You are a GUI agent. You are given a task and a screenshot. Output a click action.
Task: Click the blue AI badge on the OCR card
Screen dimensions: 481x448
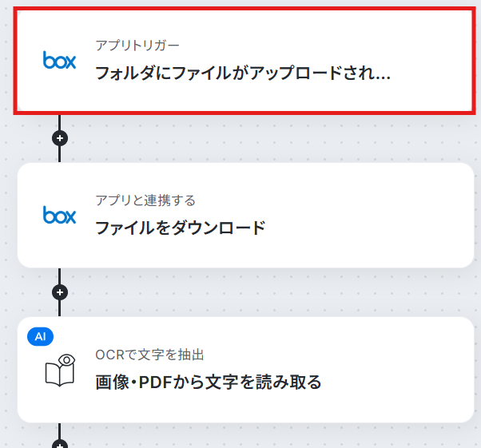[x=40, y=337]
